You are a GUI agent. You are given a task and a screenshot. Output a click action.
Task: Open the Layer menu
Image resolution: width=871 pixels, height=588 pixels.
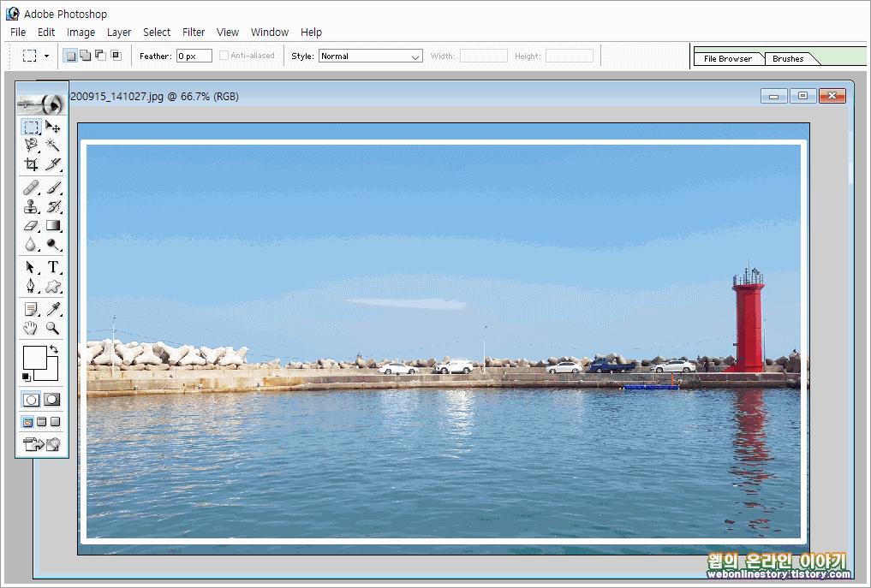[x=119, y=33]
